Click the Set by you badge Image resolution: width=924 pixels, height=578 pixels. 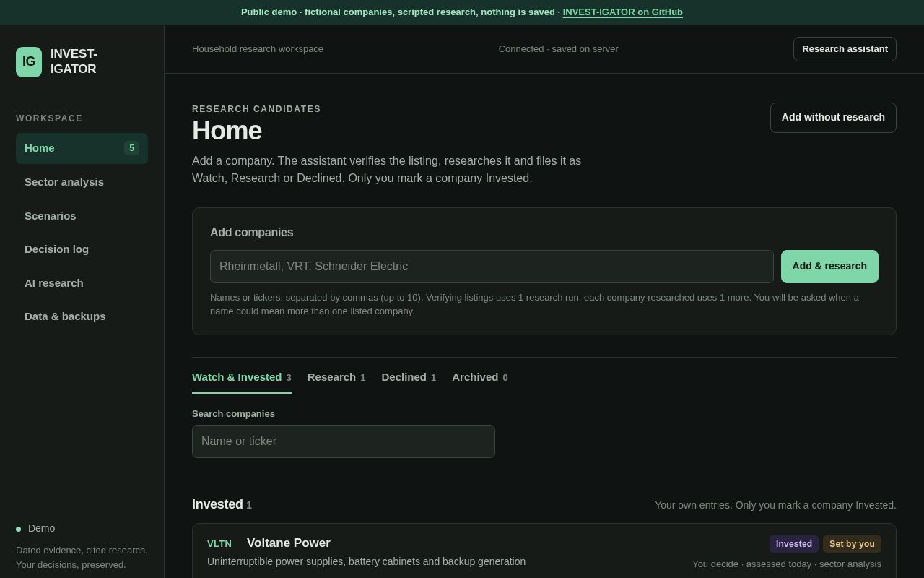[852, 544]
